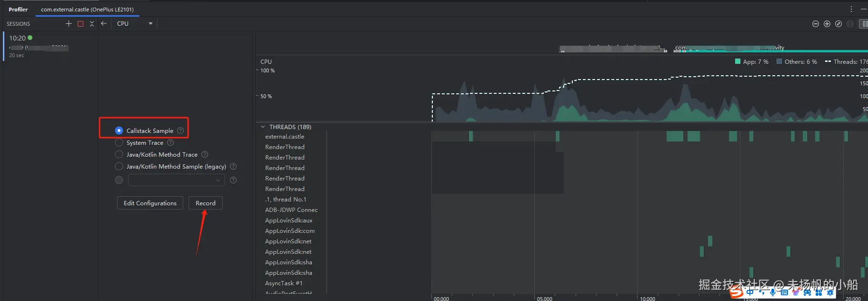Click the 00.000 timeline marker

[x=441, y=299]
